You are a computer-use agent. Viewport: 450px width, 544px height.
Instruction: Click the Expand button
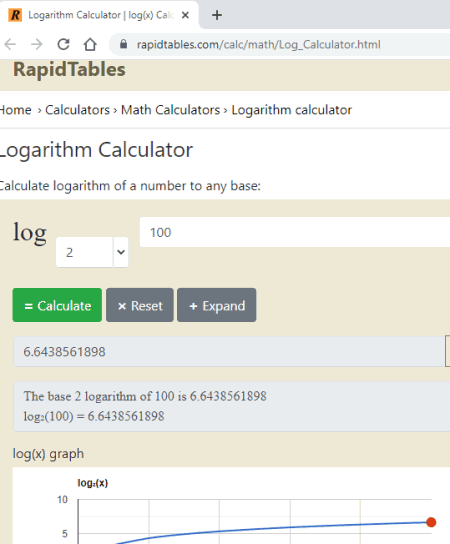(217, 305)
